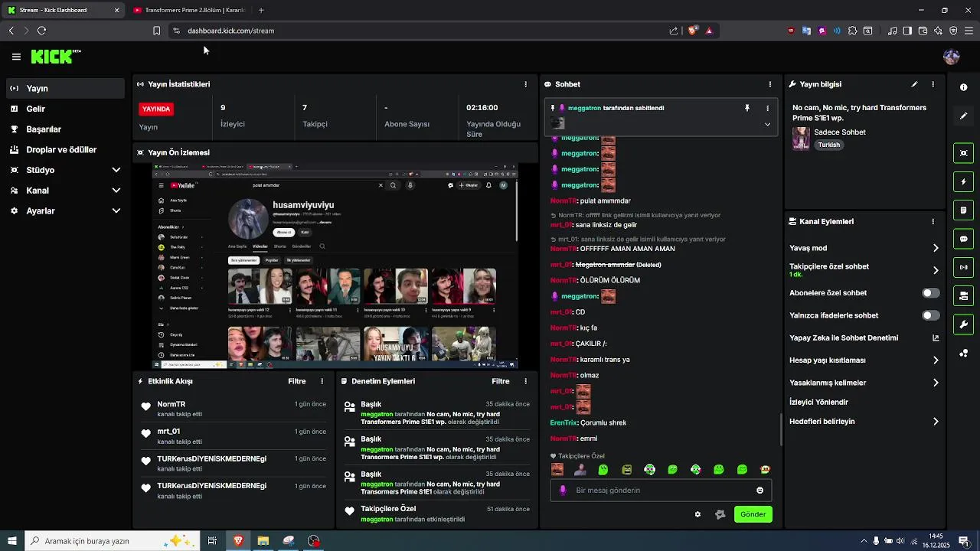Click mrt_01 in the activity feed
Image resolution: width=980 pixels, height=551 pixels.
coord(168,432)
